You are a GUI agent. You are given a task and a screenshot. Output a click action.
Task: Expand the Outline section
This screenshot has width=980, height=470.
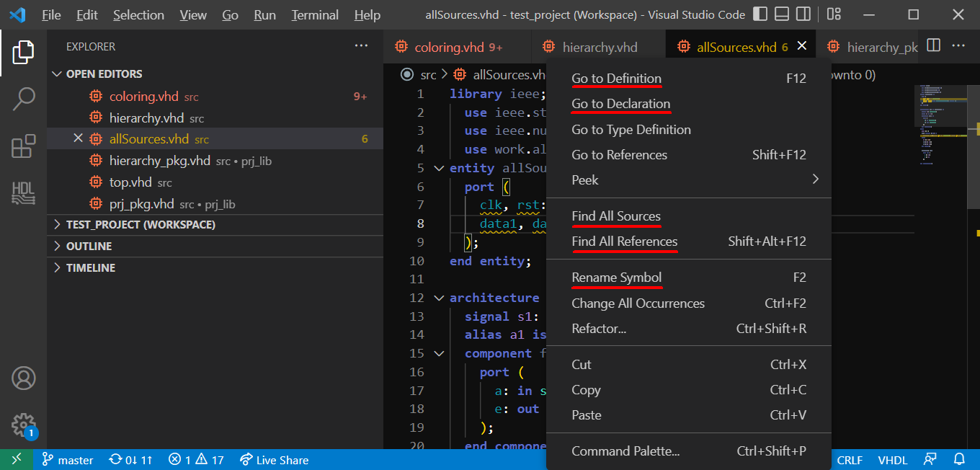tap(215, 246)
